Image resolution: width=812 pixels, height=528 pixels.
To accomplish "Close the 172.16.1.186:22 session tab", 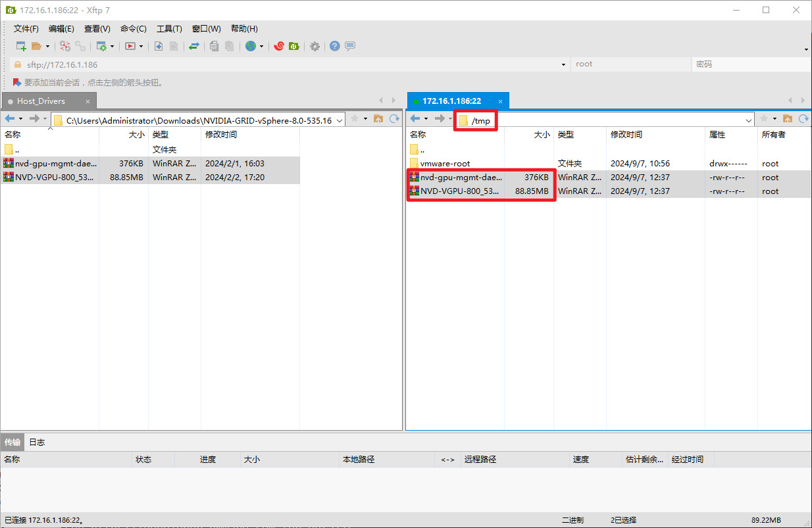I will [500, 101].
